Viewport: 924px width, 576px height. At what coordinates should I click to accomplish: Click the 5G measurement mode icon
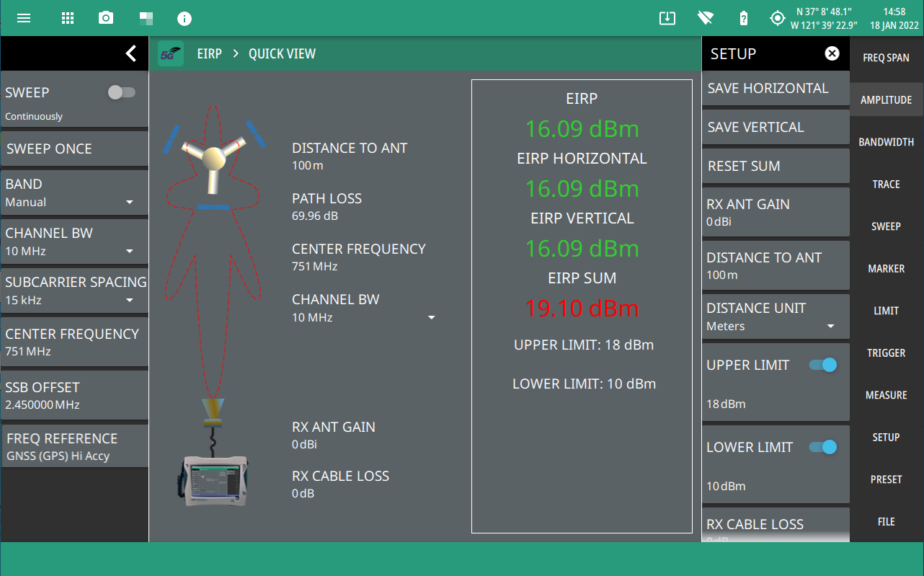click(171, 54)
